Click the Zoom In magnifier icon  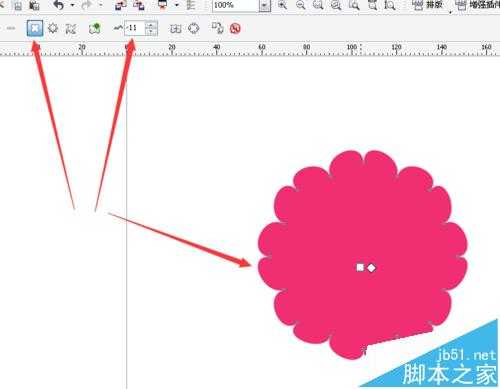click(282, 5)
